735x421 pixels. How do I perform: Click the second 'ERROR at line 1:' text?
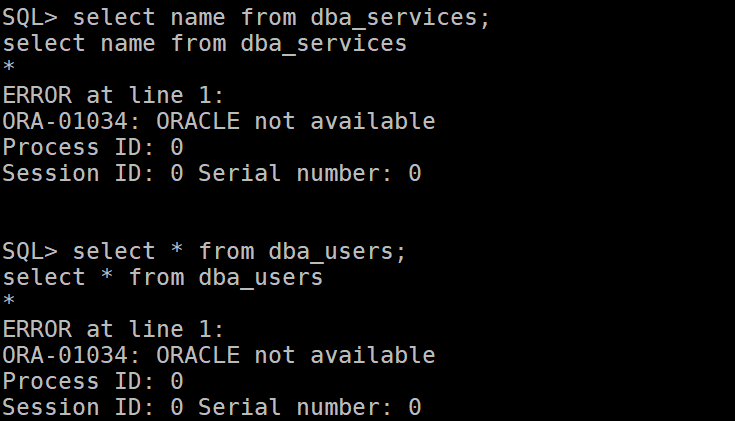[x=113, y=329]
